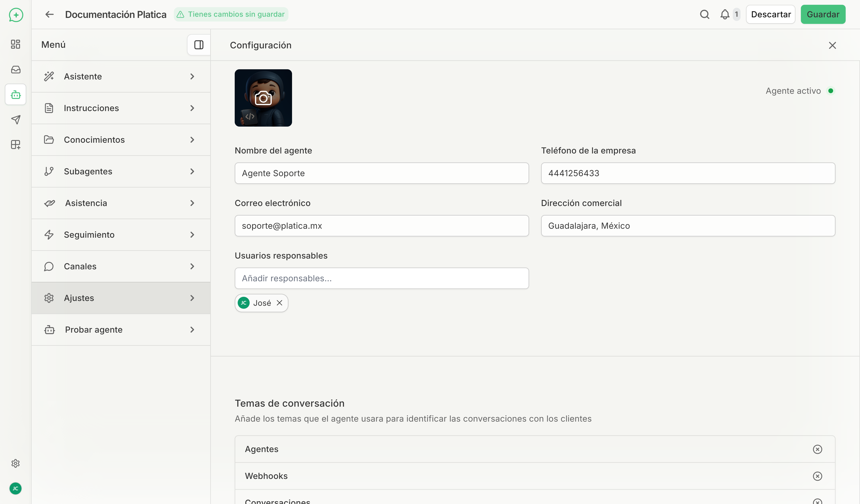The height and width of the screenshot is (504, 860).
Task: Open the Probar agente menu item
Action: pyautogui.click(x=121, y=329)
